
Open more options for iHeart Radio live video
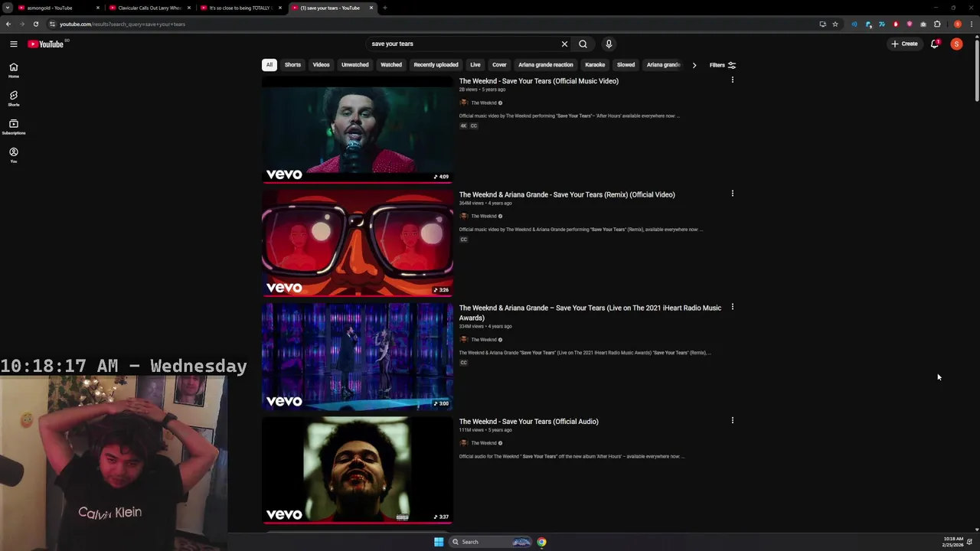tap(732, 307)
